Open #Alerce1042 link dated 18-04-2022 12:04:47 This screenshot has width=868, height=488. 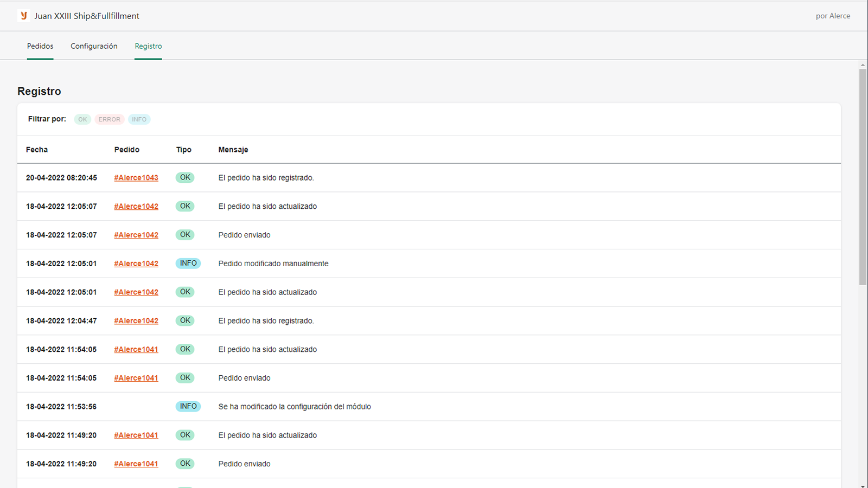136,321
